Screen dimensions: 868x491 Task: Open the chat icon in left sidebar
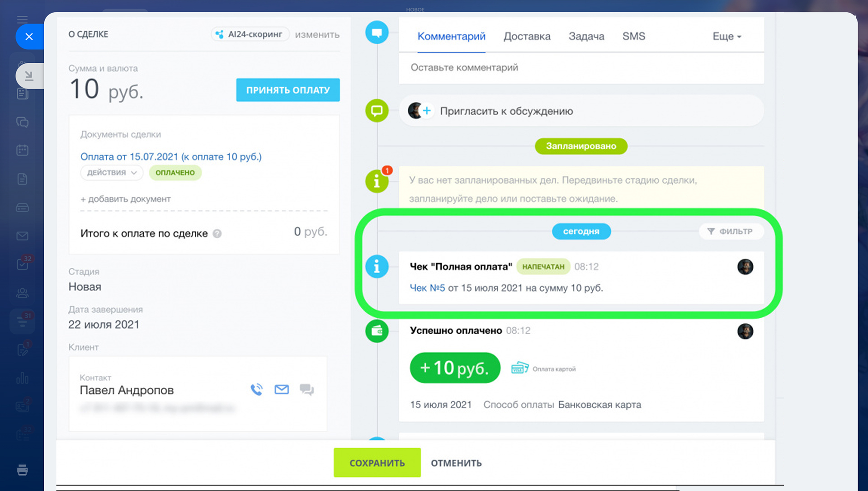(22, 122)
